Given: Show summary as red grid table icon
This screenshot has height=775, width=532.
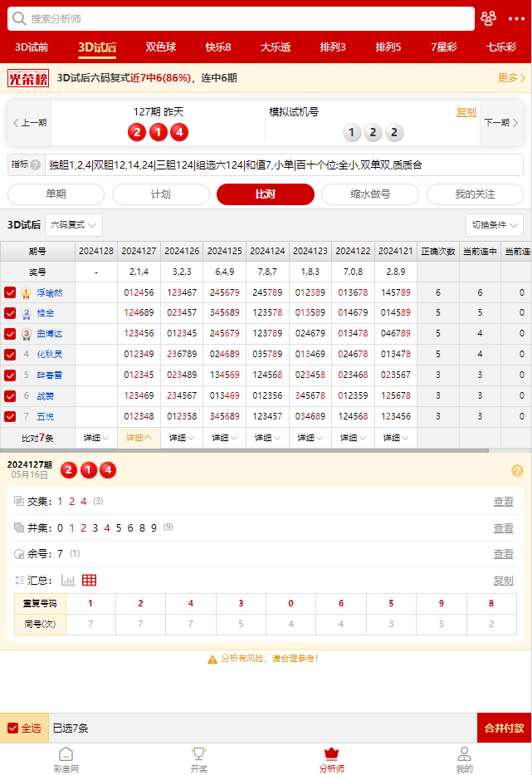Looking at the screenshot, I should [x=90, y=581].
